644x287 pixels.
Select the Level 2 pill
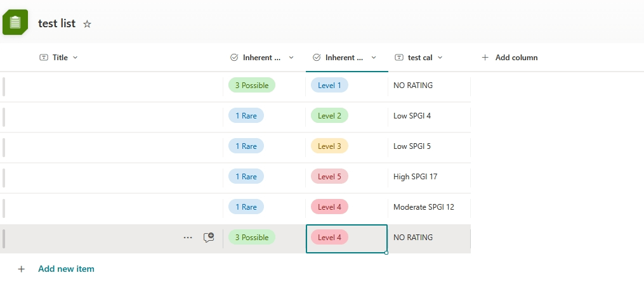[x=329, y=115]
